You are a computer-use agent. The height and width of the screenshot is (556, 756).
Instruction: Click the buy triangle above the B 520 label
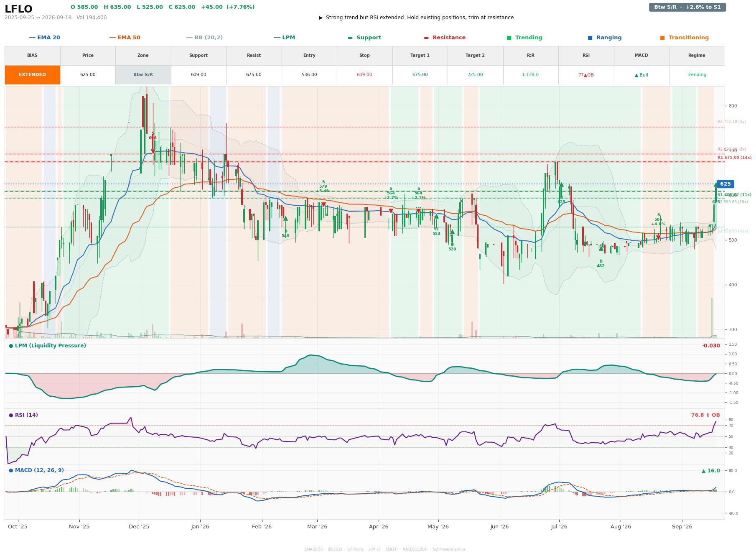point(452,232)
